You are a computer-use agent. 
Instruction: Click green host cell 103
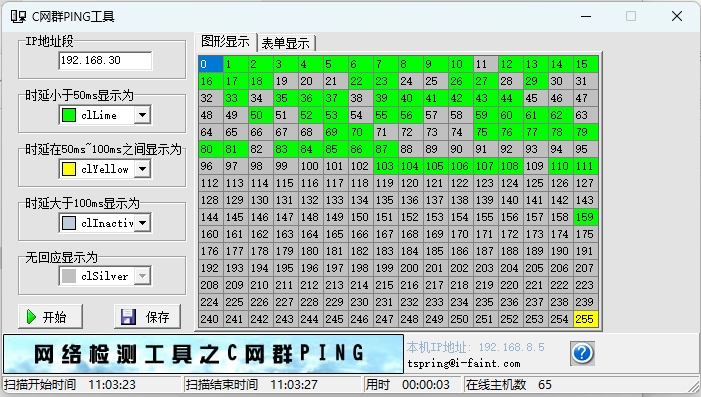385,166
